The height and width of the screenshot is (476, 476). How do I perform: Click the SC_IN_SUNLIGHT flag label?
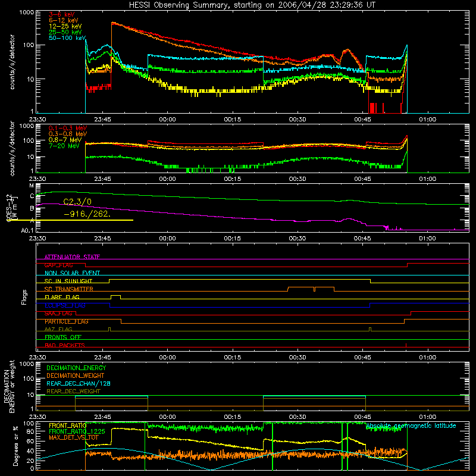[68, 281]
